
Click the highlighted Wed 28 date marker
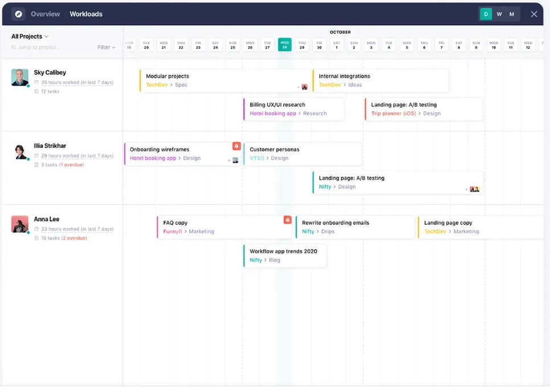[x=285, y=45]
